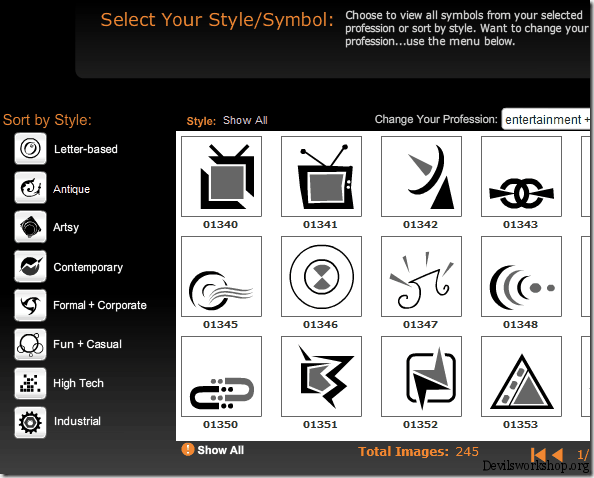Click the Letter-based label

(x=86, y=149)
